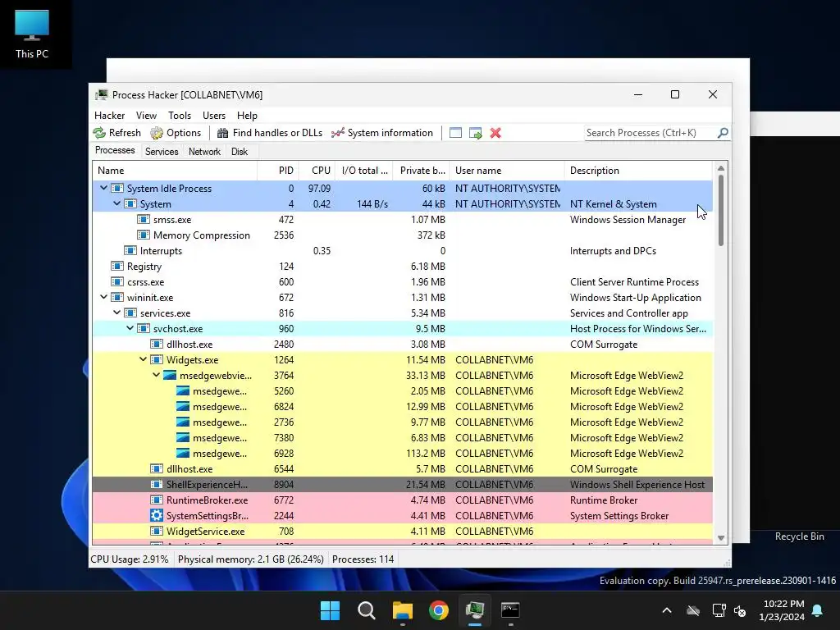The height and width of the screenshot is (630, 840).
Task: Click the msedgewebview icon for PID 6928
Action: [183, 453]
